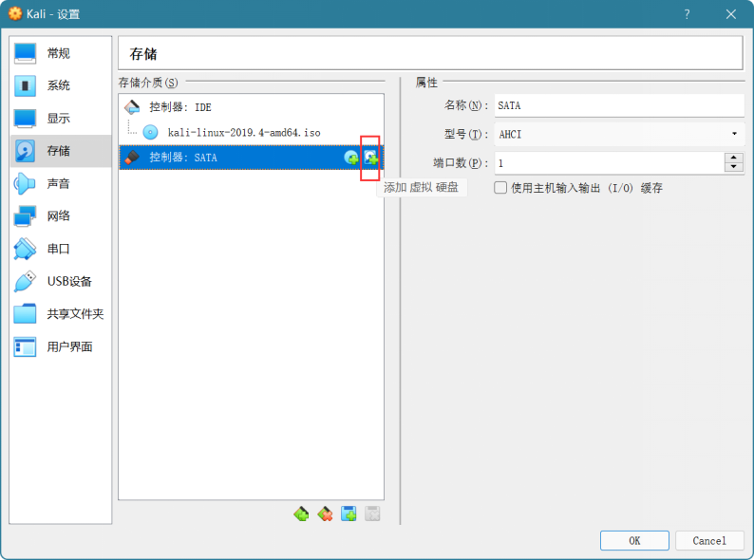Click the 名称 name field containing SATA

click(x=619, y=105)
